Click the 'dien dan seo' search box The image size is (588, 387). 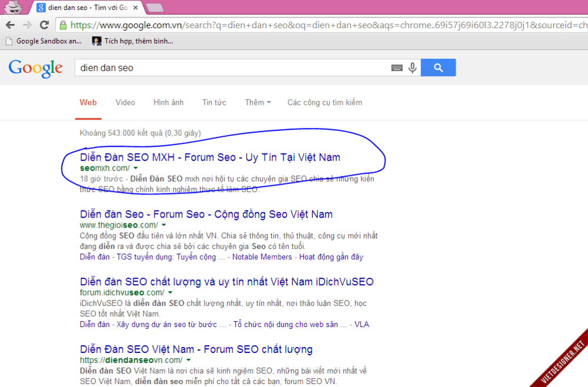tap(232, 68)
